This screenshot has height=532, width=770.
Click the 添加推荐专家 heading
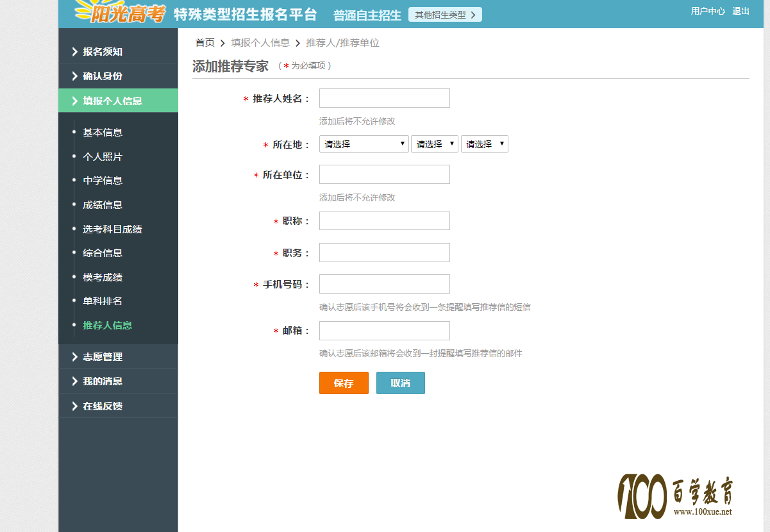(x=230, y=66)
